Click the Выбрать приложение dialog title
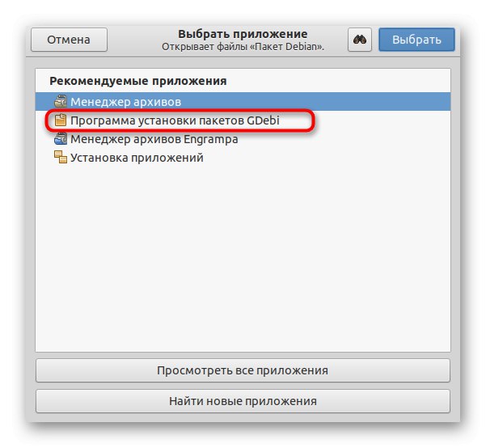The image size is (486, 448). pos(243,34)
